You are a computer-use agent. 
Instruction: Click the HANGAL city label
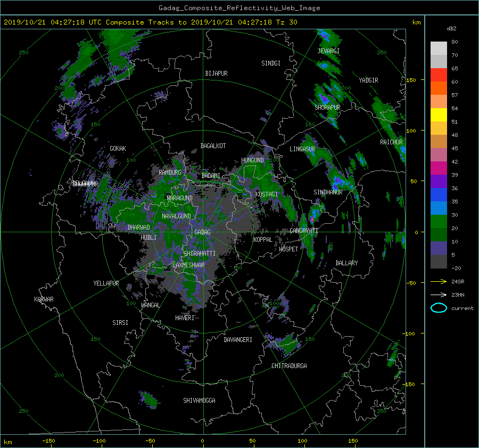point(150,305)
